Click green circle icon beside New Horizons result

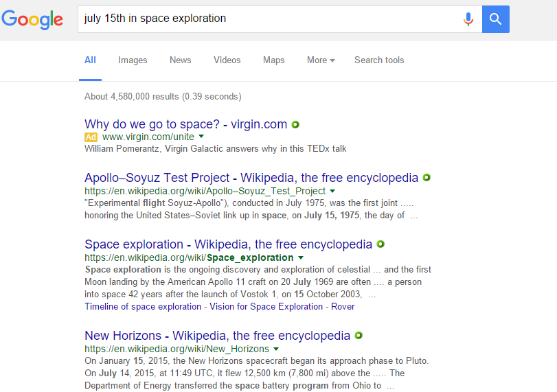pyautogui.click(x=359, y=336)
